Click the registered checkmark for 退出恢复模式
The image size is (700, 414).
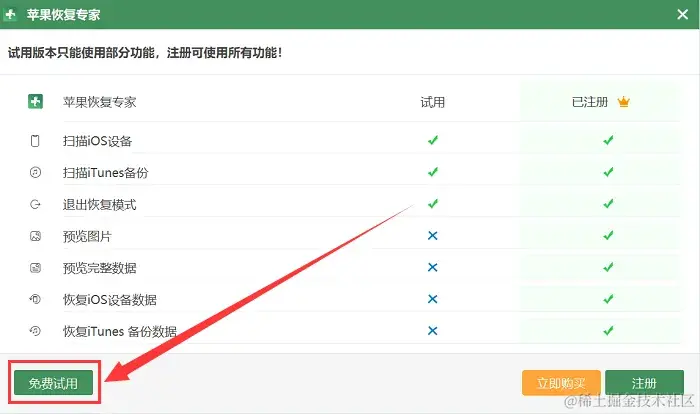coord(608,204)
